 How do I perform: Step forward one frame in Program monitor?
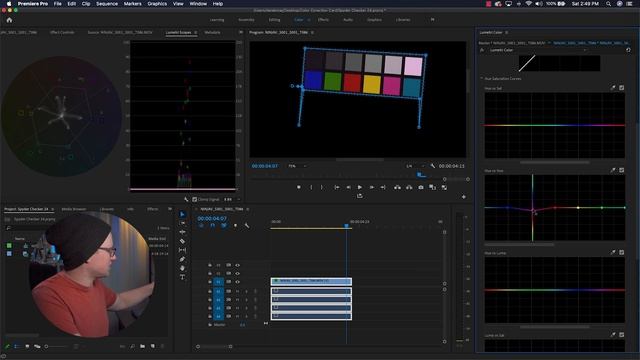click(x=371, y=187)
